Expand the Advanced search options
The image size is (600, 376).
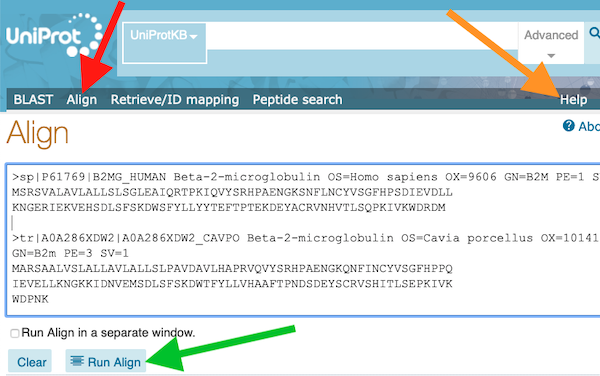point(551,42)
